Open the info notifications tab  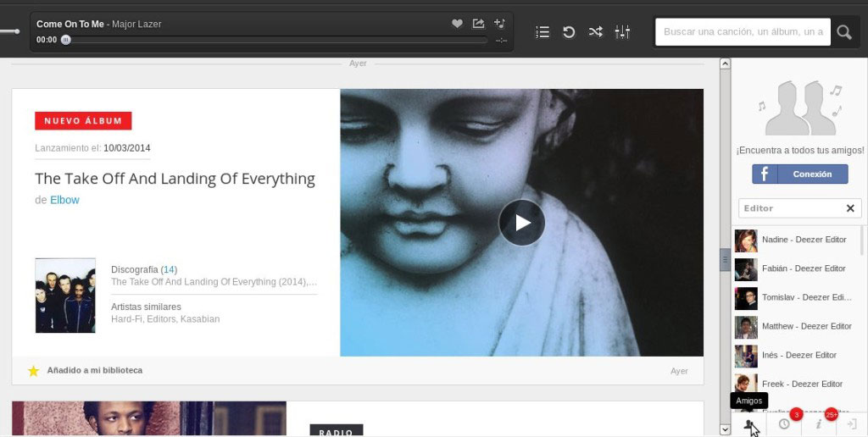pos(818,424)
